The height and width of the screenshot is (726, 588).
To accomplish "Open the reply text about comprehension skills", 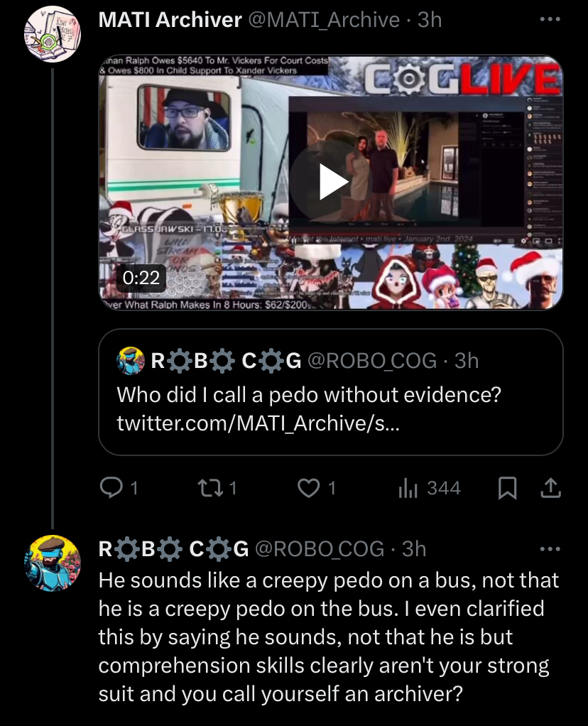I will [329, 637].
